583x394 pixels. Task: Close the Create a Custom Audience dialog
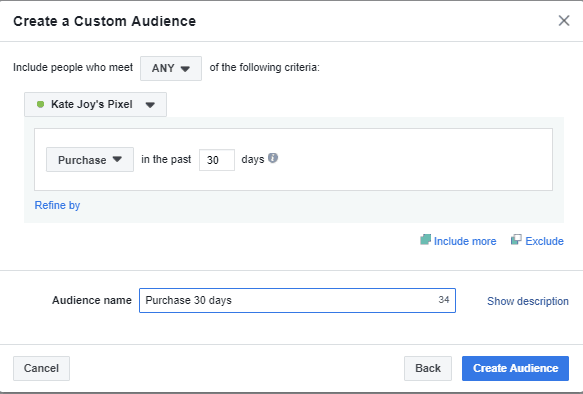[x=564, y=21]
